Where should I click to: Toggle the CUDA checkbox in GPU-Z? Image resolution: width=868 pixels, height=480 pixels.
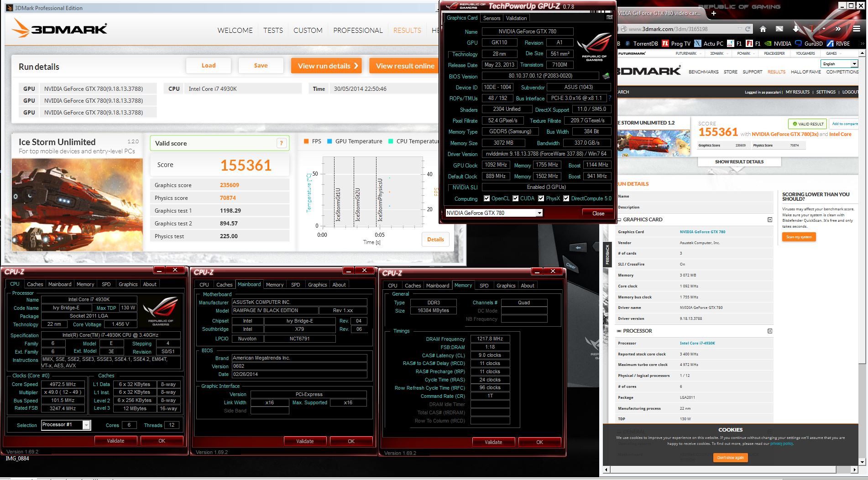(x=516, y=198)
